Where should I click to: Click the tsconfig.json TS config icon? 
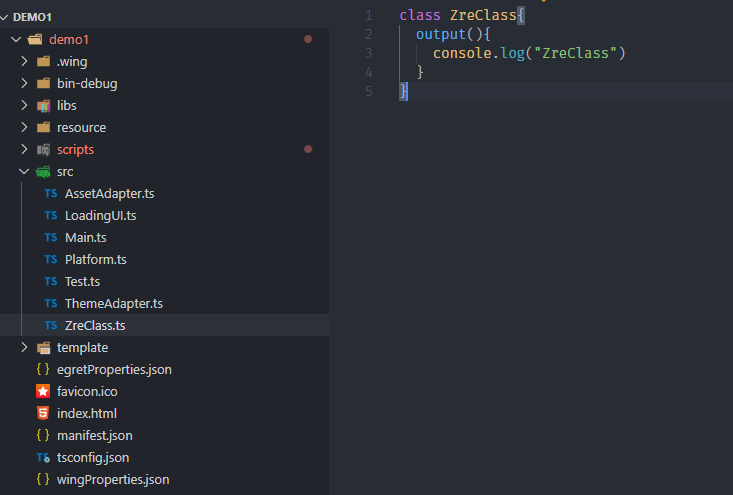(x=43, y=457)
